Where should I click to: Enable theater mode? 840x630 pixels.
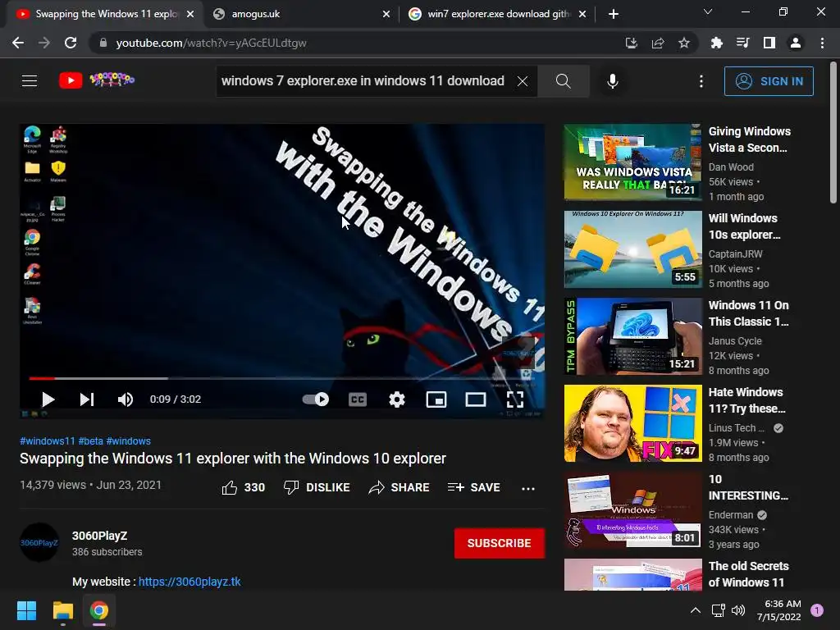point(476,399)
